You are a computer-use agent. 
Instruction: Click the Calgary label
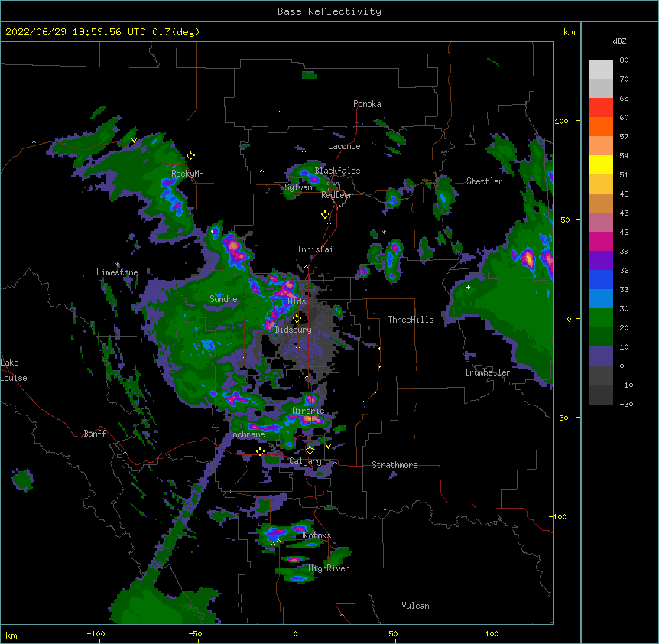tap(306, 461)
